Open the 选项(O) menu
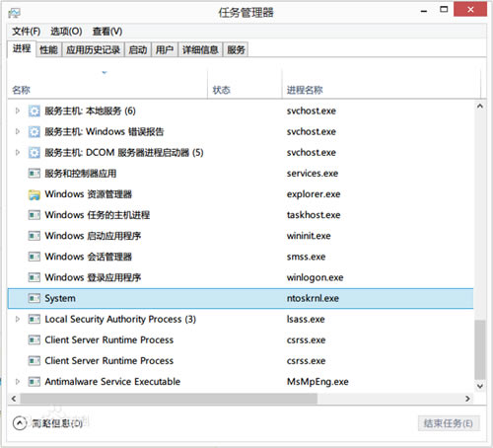 pyautogui.click(x=66, y=32)
